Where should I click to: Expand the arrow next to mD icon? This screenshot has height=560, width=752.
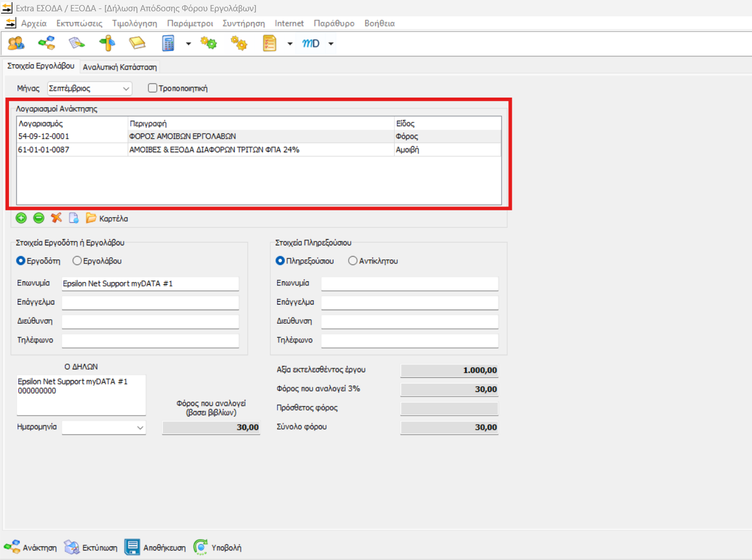331,43
